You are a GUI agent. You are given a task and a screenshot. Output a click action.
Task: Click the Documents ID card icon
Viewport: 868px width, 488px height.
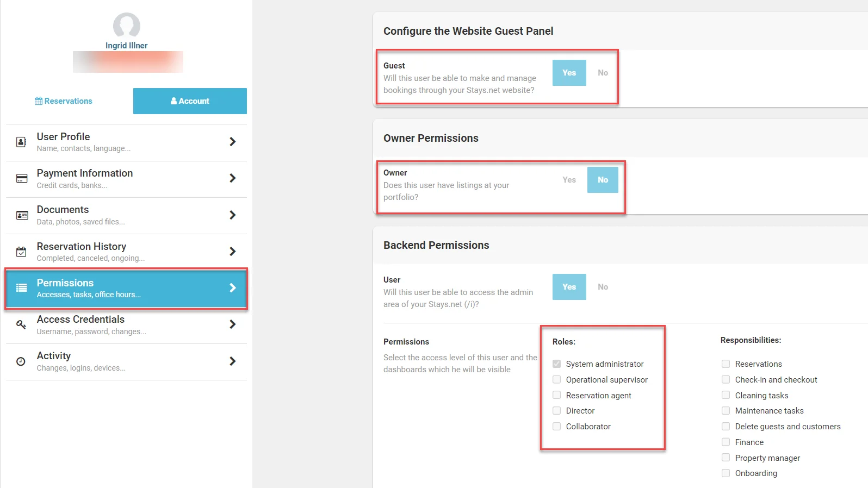22,215
